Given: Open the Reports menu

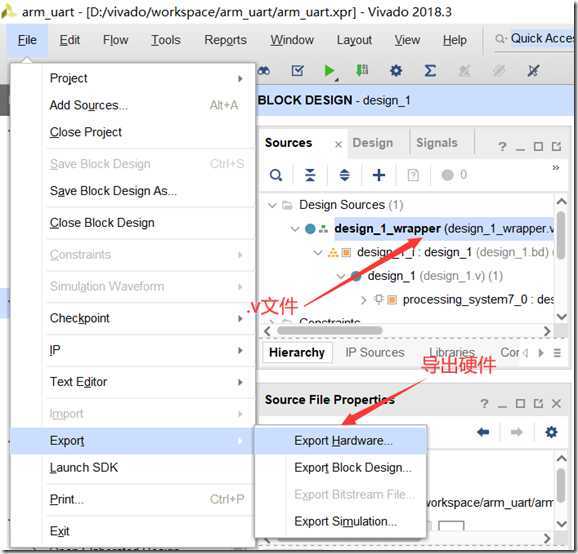Looking at the screenshot, I should [x=226, y=40].
